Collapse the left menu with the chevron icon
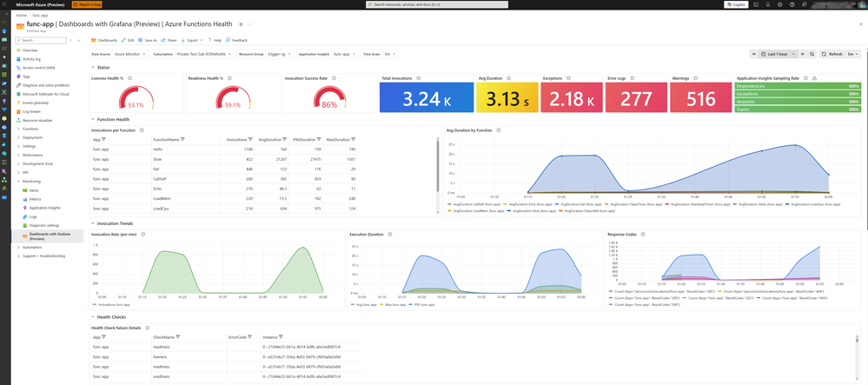 (78, 41)
